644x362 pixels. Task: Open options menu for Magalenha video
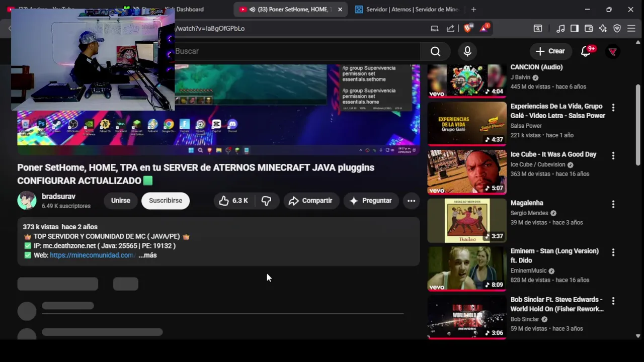[613, 204]
